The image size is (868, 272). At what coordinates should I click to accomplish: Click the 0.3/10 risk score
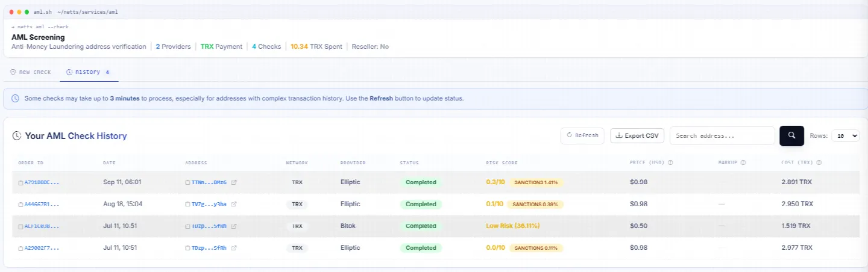click(495, 182)
